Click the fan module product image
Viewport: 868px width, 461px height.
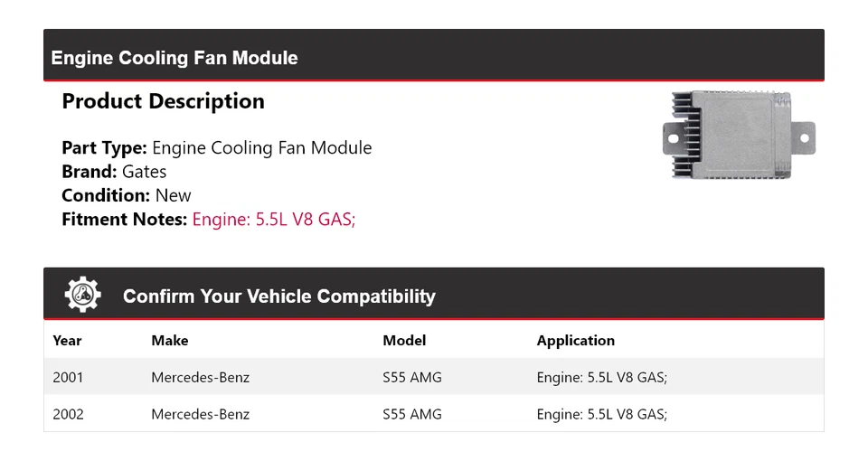739,134
